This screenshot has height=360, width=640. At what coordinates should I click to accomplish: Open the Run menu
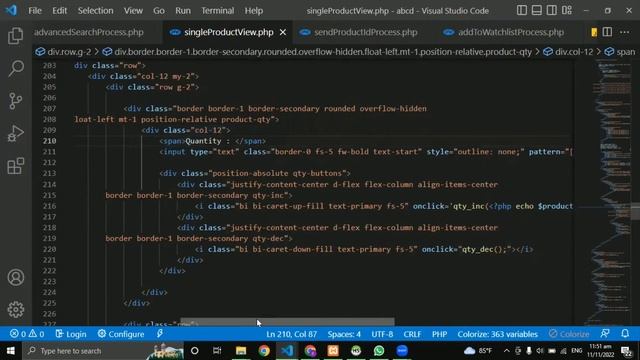(183, 11)
